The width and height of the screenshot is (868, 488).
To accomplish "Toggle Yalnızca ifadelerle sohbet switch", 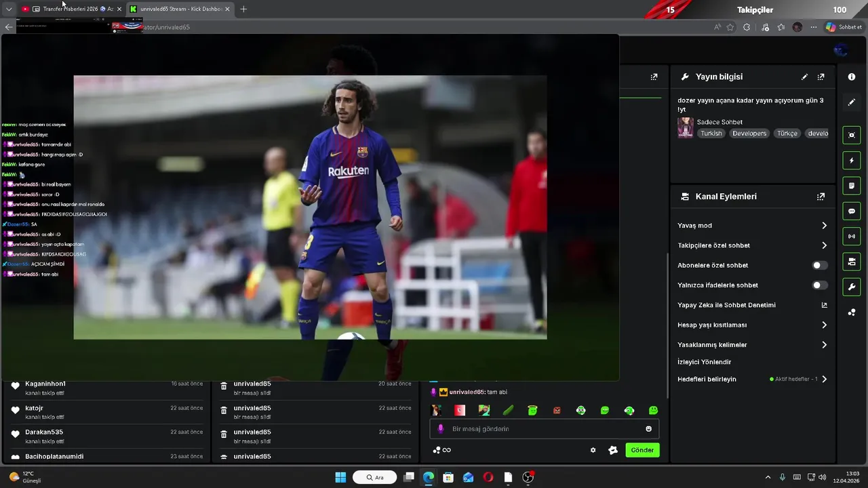I will coord(820,285).
